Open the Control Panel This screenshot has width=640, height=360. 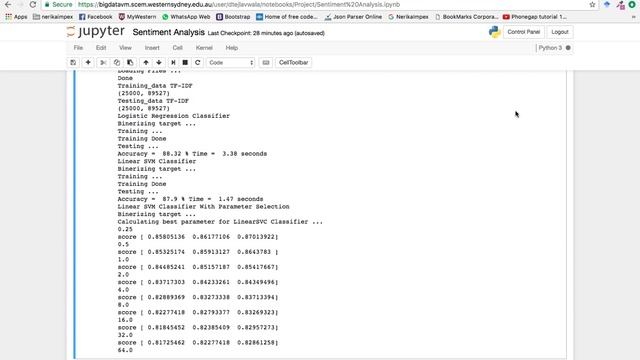(524, 32)
